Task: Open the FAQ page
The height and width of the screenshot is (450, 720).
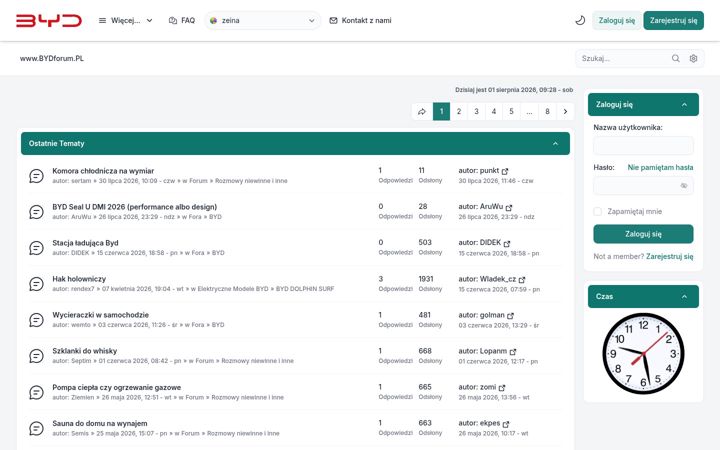Action: 182,21
